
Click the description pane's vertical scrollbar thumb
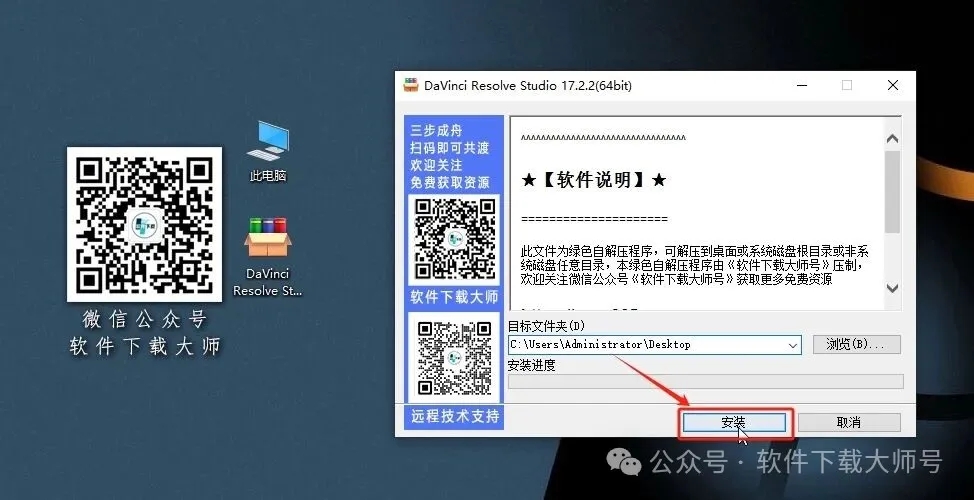tap(893, 192)
